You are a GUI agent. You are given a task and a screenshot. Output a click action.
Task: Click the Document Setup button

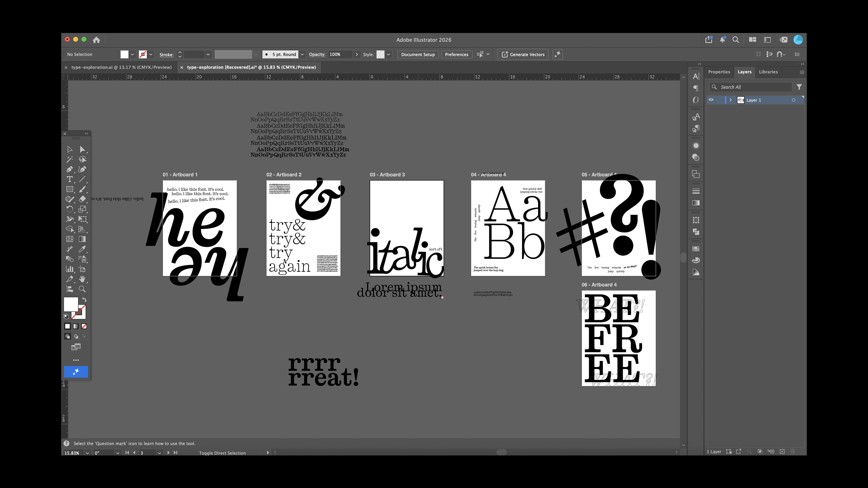(418, 54)
